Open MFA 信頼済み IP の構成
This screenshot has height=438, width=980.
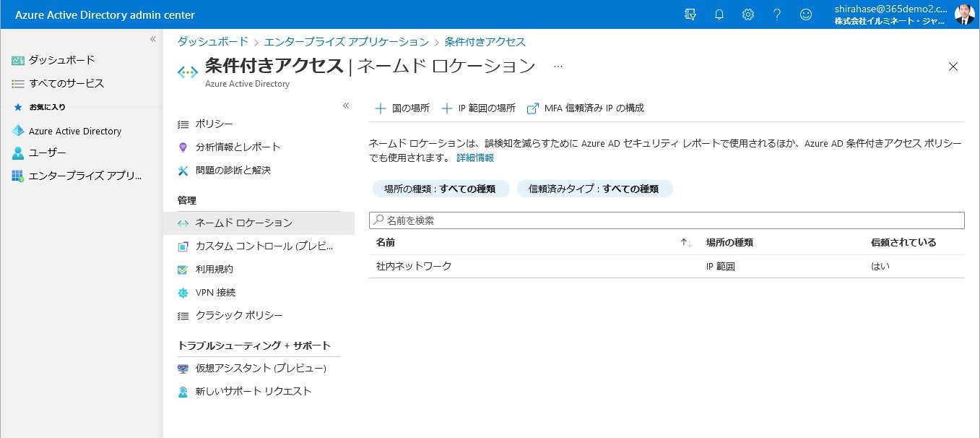(586, 108)
